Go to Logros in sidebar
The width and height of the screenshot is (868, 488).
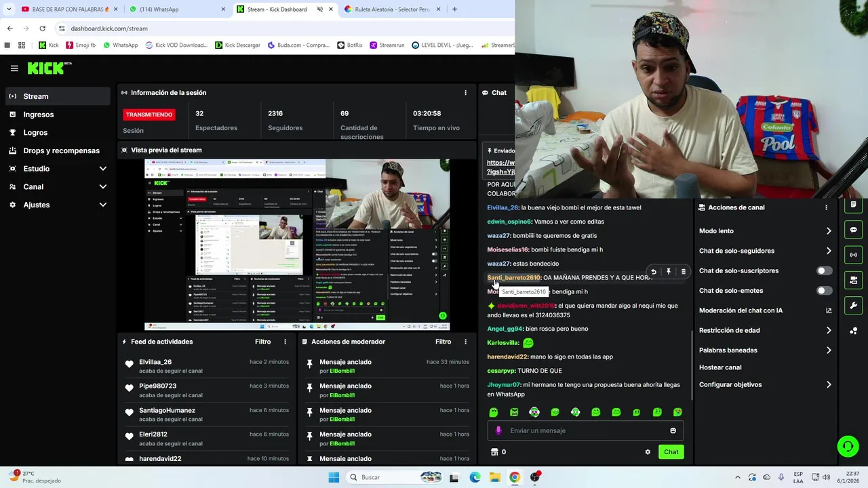point(57,133)
